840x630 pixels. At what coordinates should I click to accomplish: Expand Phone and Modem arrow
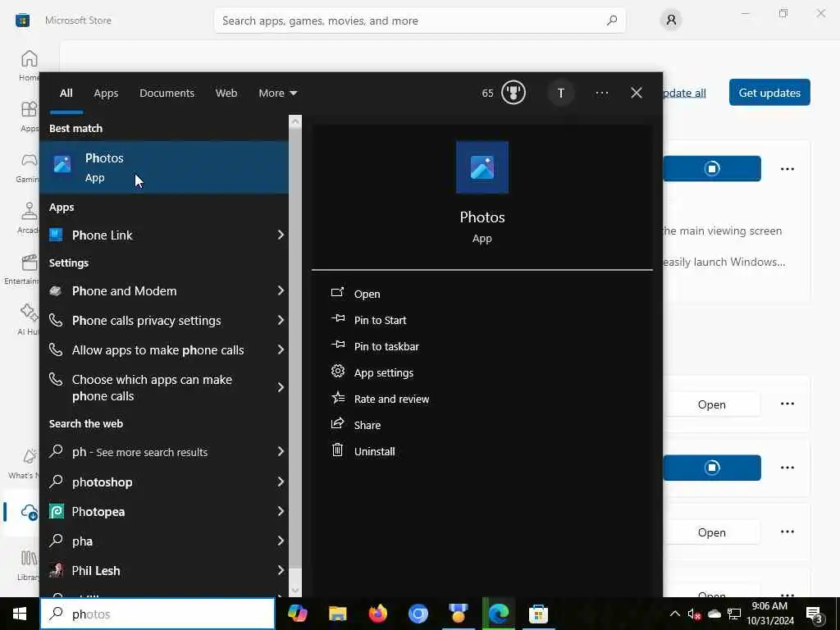281,290
